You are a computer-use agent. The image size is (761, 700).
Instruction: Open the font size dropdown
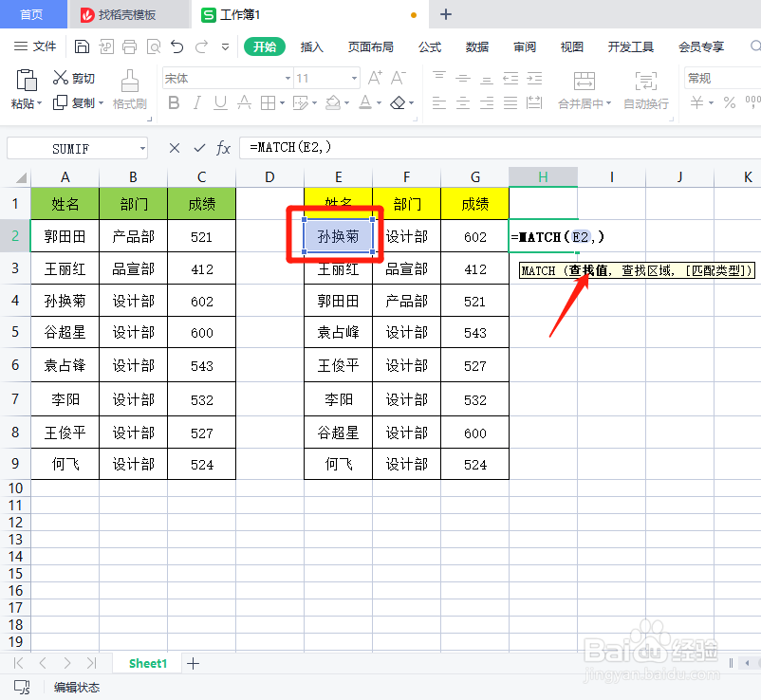pyautogui.click(x=353, y=78)
